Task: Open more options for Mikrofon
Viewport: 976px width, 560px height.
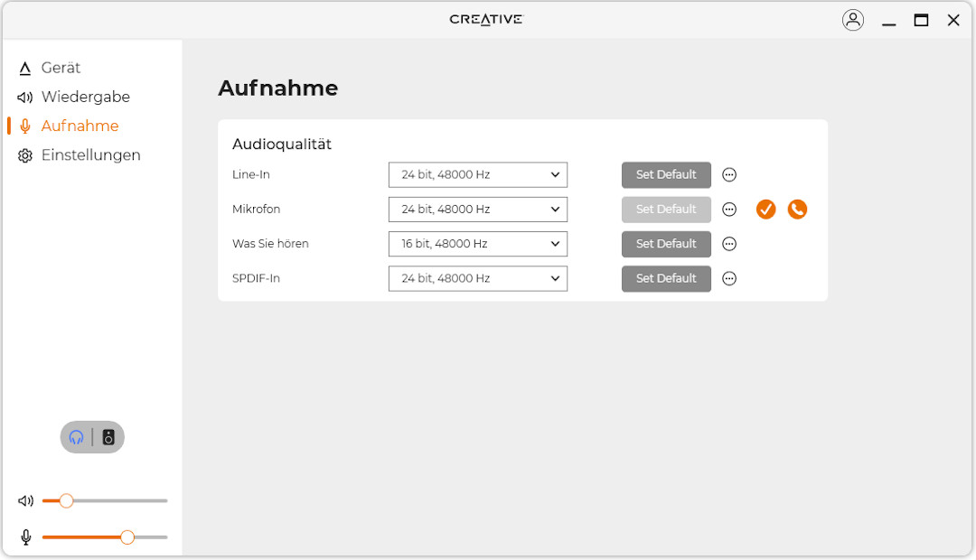Action: pos(729,210)
